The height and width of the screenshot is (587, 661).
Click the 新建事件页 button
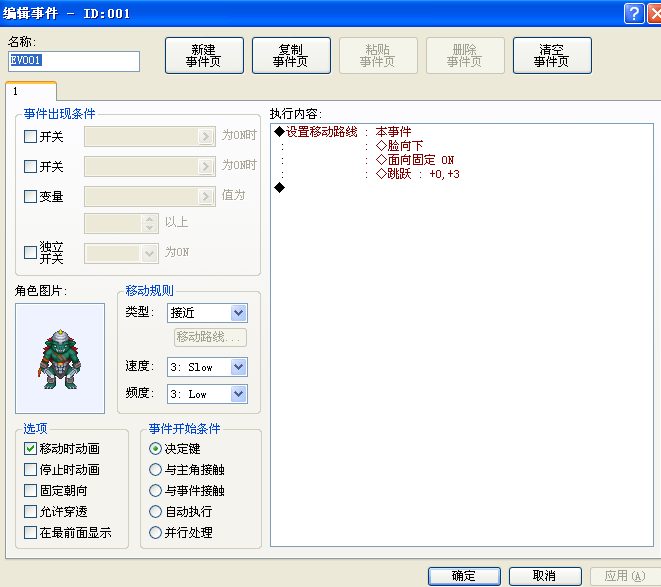click(x=204, y=56)
